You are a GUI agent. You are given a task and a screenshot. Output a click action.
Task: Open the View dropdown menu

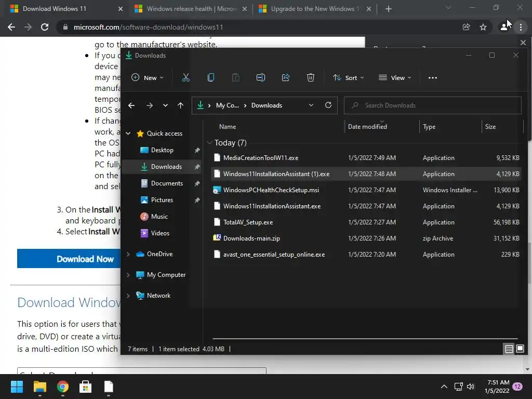click(x=395, y=78)
